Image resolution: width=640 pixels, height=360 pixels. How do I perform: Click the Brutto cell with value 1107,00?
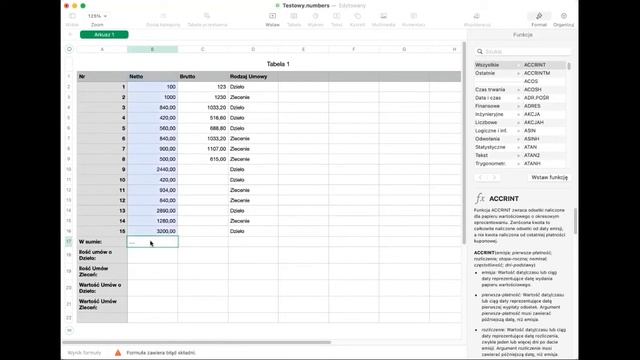pyautogui.click(x=203, y=149)
